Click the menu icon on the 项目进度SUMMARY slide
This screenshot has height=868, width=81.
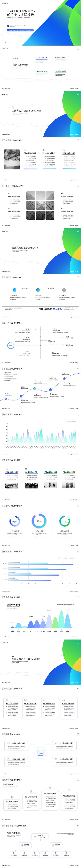tap(78, 323)
